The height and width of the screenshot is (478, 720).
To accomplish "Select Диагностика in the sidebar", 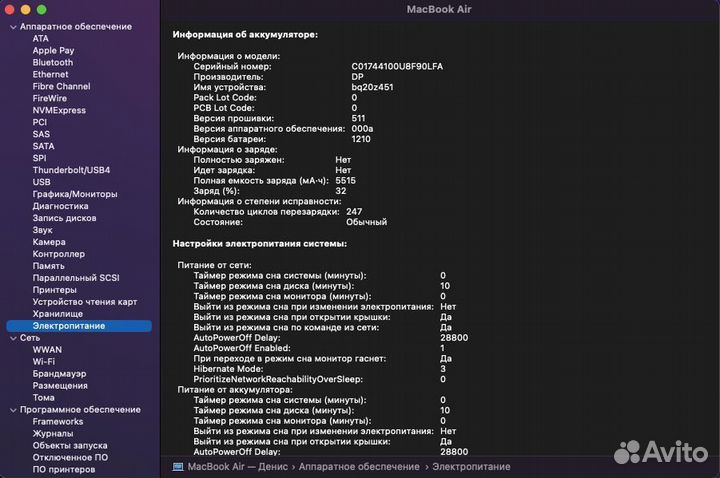I will [60, 206].
